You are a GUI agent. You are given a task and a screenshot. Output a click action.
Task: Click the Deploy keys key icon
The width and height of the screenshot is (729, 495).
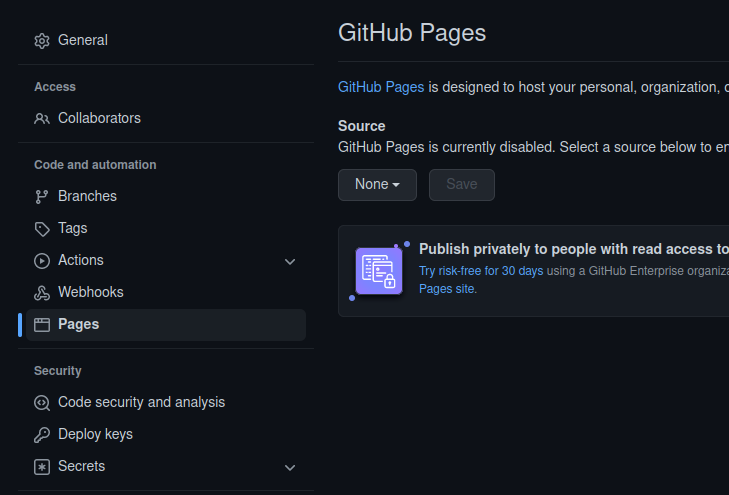click(42, 435)
